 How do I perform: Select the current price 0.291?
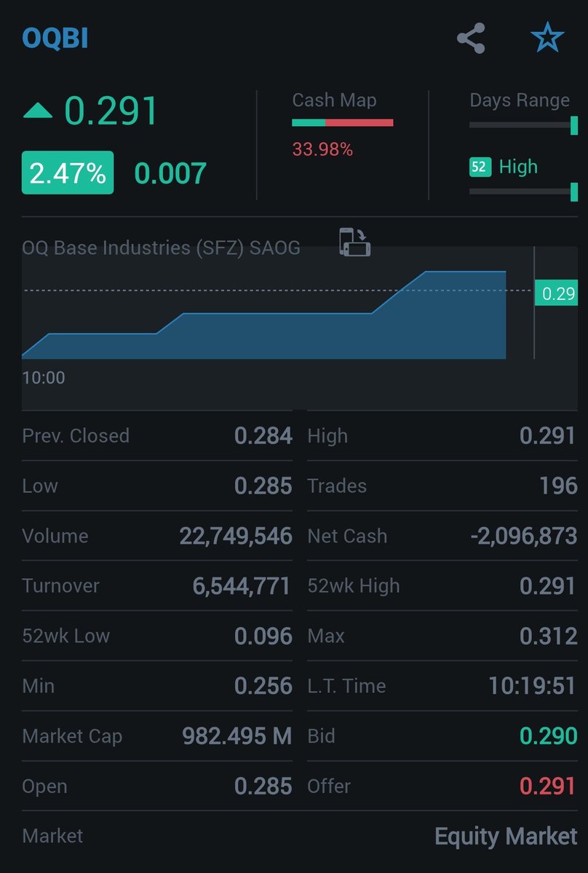point(111,111)
